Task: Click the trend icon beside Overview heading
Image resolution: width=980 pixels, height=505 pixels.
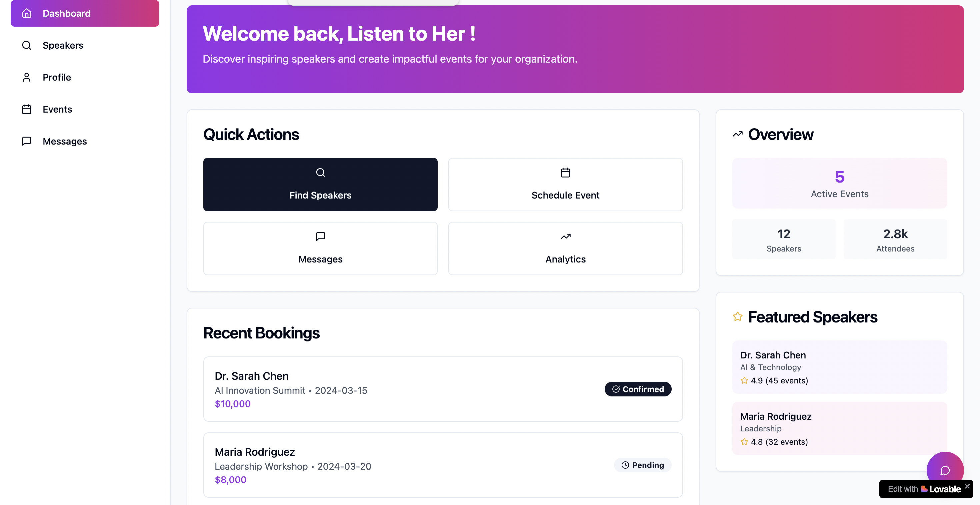Action: tap(737, 134)
